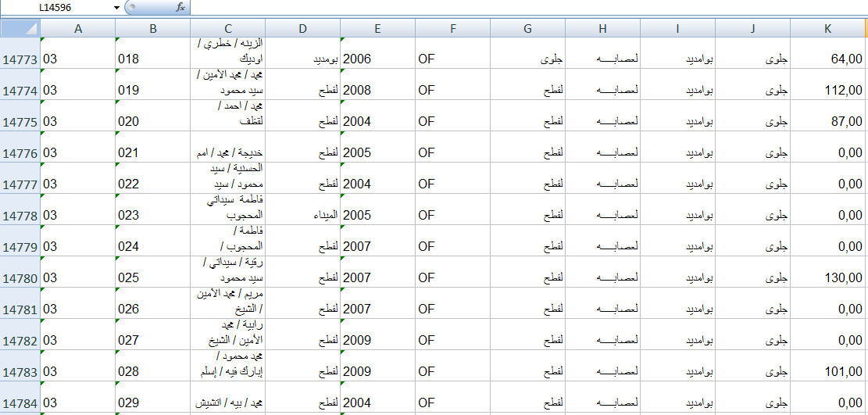Select row header 14781
868x415 pixels.
coord(20,302)
